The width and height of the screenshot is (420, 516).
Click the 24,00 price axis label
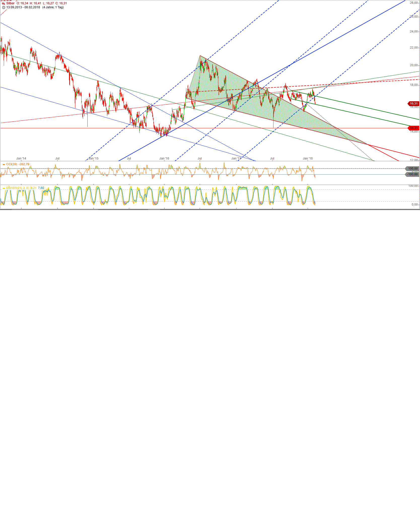click(x=414, y=31)
